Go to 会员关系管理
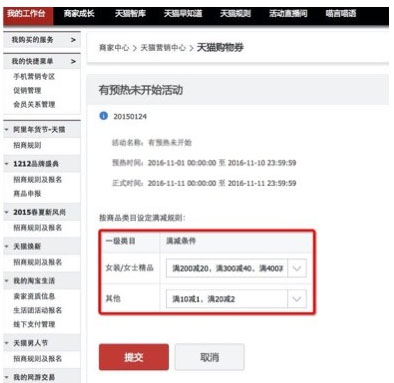The height and width of the screenshot is (383, 394). 34,105
